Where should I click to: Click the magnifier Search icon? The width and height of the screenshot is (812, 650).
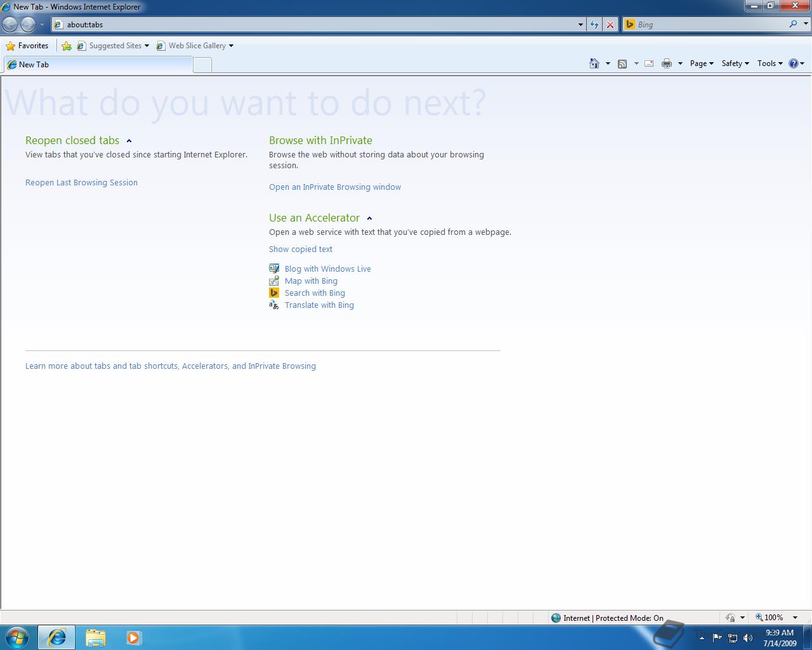pos(793,24)
